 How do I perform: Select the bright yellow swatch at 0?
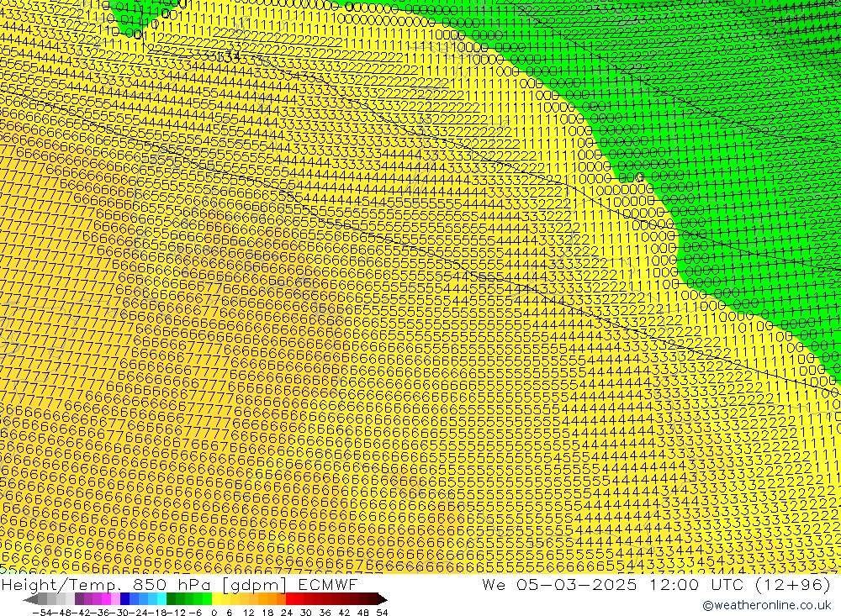[x=217, y=599]
